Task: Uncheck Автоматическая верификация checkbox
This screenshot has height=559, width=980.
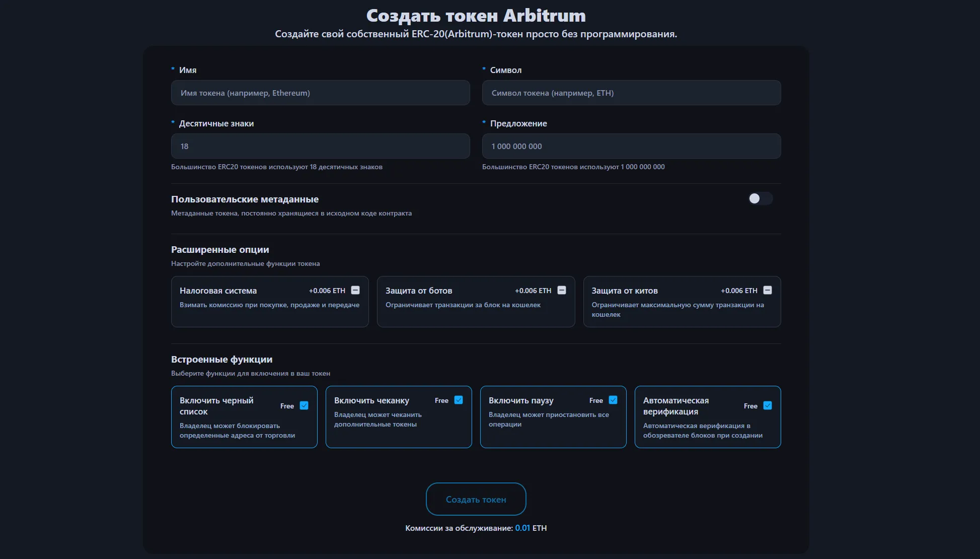Action: point(768,405)
